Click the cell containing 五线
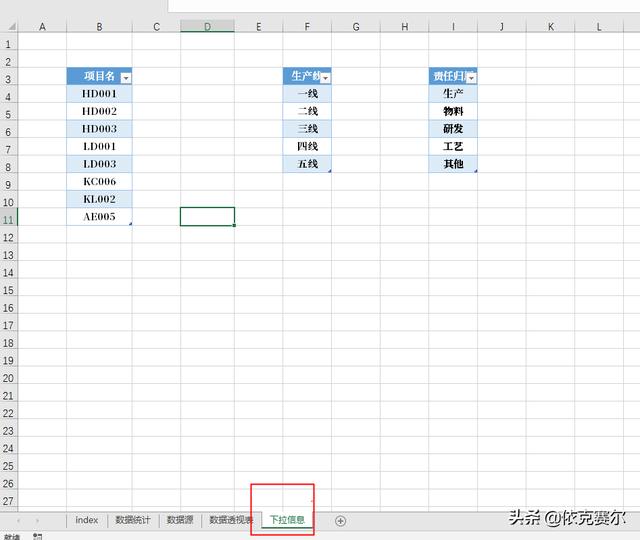 pos(307,164)
